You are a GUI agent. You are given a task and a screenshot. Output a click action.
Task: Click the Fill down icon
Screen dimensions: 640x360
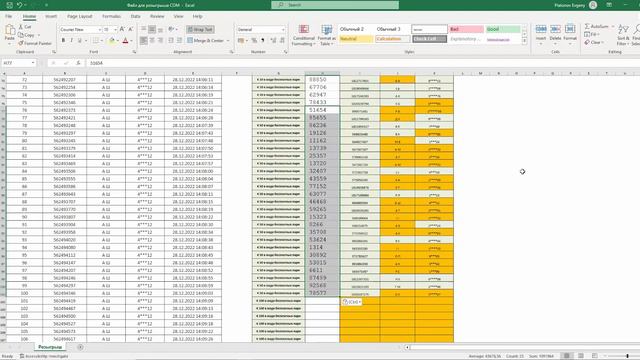click(587, 34)
